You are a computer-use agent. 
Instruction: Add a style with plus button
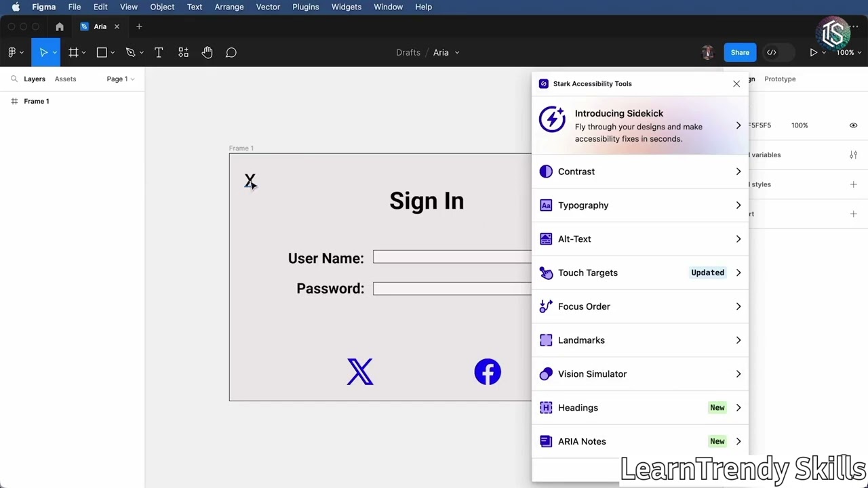853,184
